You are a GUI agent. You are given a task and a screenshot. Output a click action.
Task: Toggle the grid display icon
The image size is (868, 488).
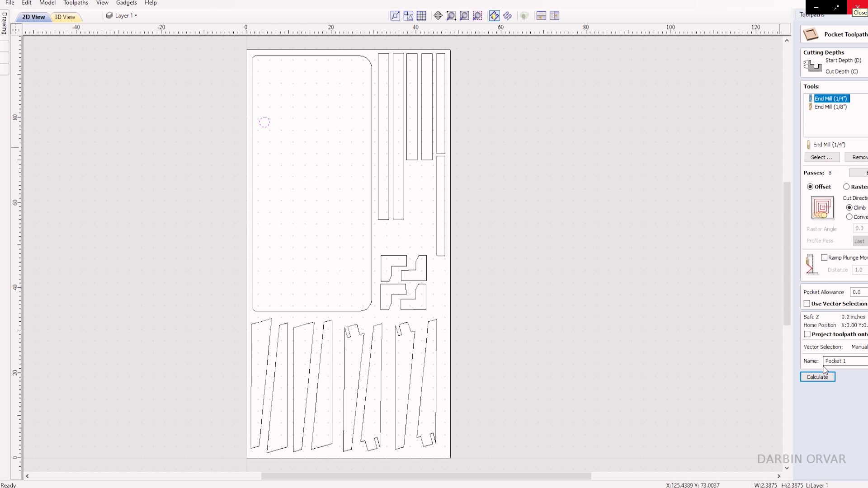pyautogui.click(x=421, y=16)
